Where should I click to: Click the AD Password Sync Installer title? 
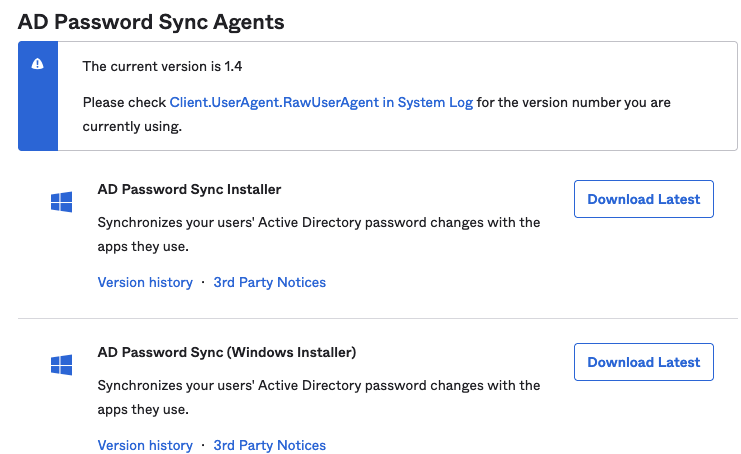[x=189, y=189]
